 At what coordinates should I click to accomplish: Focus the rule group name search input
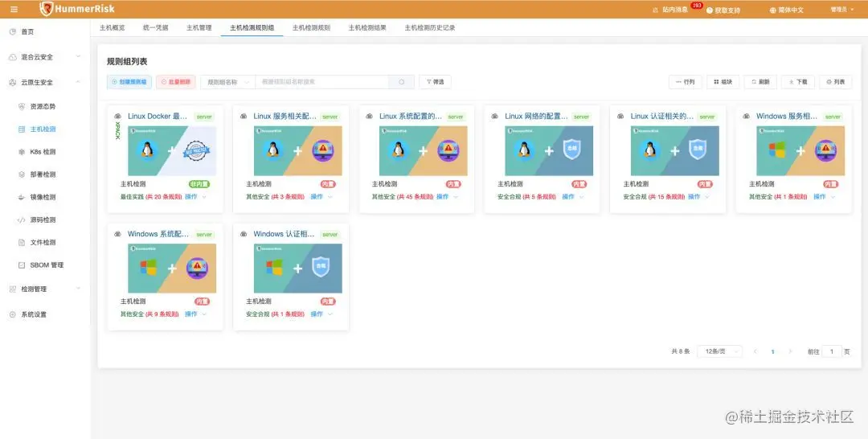322,82
